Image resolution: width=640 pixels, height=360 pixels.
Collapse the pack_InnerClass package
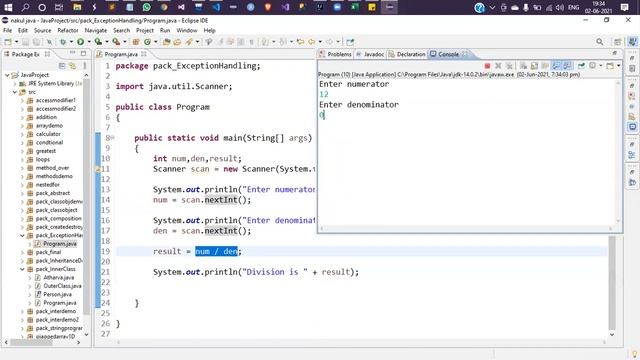22,269
